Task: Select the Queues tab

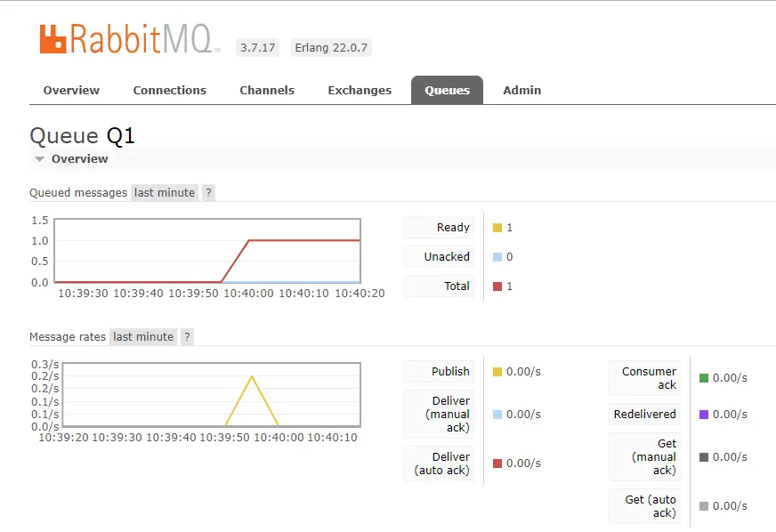Action: coord(447,90)
